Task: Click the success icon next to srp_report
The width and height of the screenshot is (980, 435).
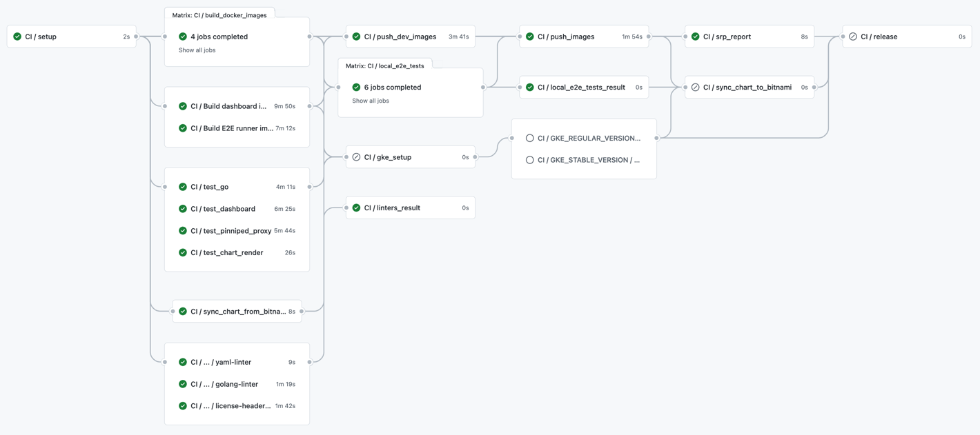Action: point(694,36)
